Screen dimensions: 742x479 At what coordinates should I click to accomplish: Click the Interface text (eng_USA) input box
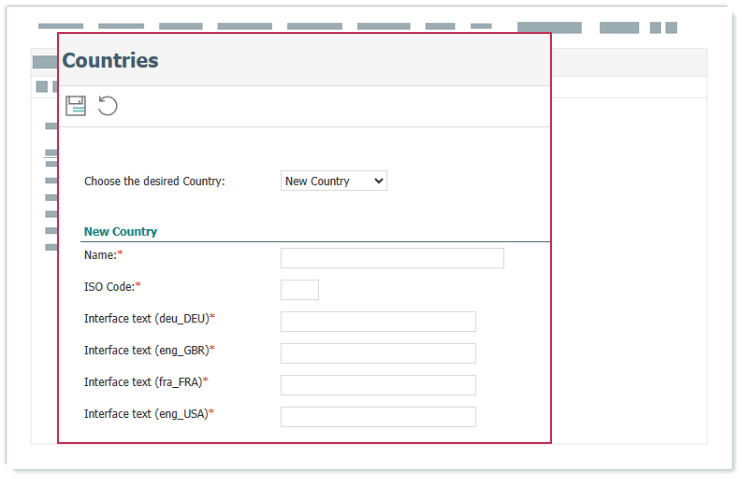[x=378, y=417]
